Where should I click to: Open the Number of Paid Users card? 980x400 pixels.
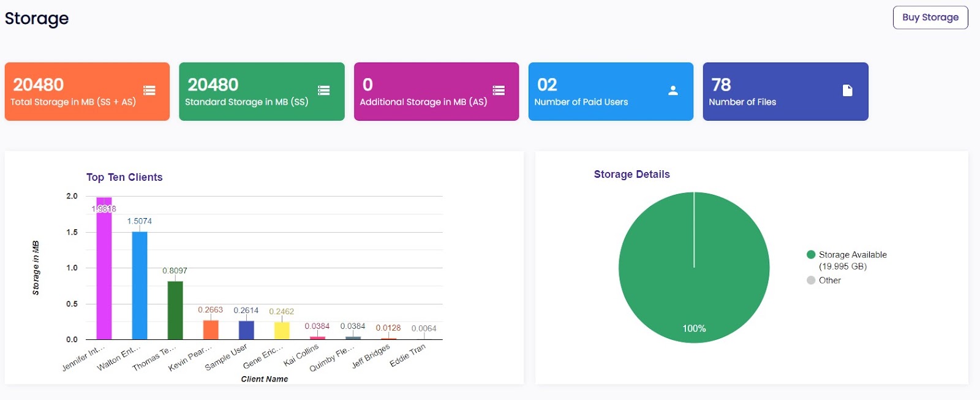tap(611, 91)
